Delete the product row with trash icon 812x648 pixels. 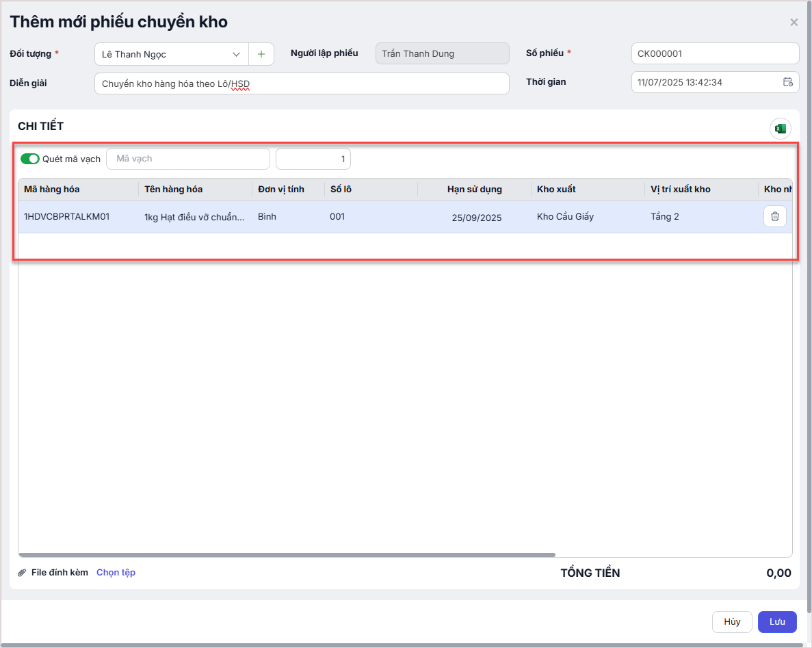pos(774,217)
